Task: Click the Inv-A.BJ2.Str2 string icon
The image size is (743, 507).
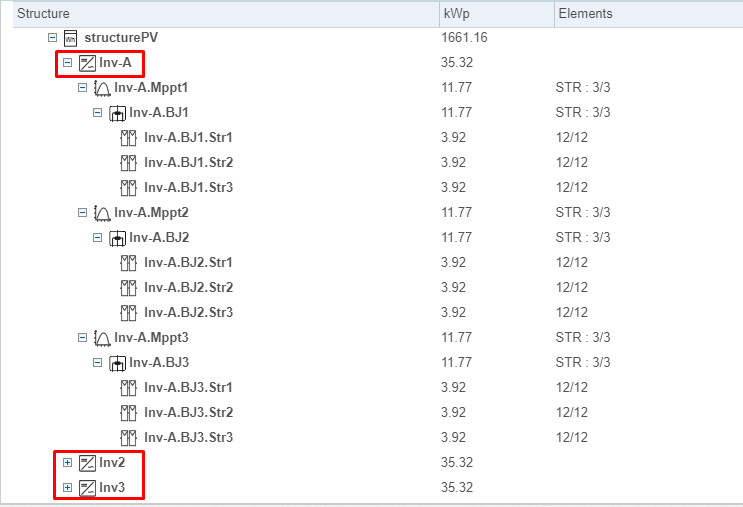Action: tap(128, 288)
